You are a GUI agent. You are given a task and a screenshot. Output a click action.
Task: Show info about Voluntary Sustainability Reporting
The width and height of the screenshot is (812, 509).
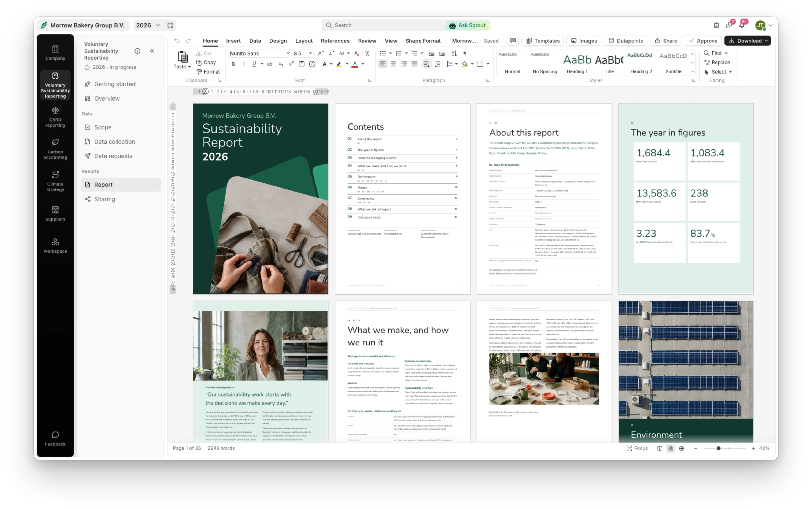point(137,51)
